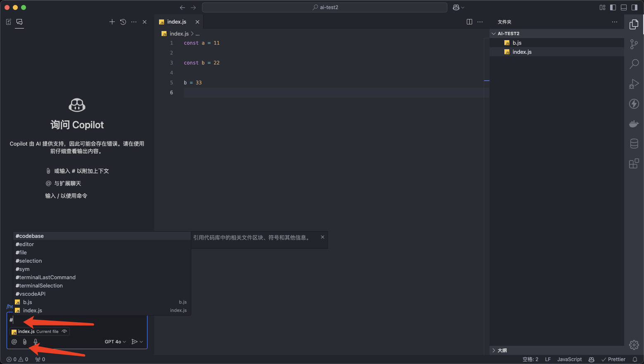The image size is (644, 364).
Task: Click the breadcrumb ellipsis after index.js
Action: (197, 34)
